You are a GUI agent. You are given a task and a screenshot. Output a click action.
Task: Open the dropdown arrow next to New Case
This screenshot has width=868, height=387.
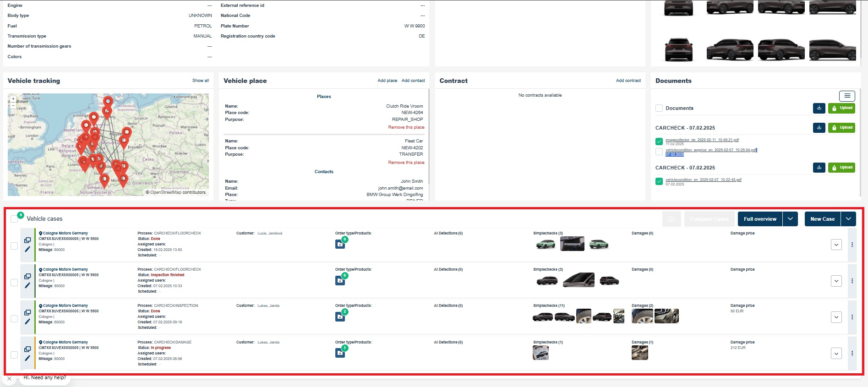848,219
